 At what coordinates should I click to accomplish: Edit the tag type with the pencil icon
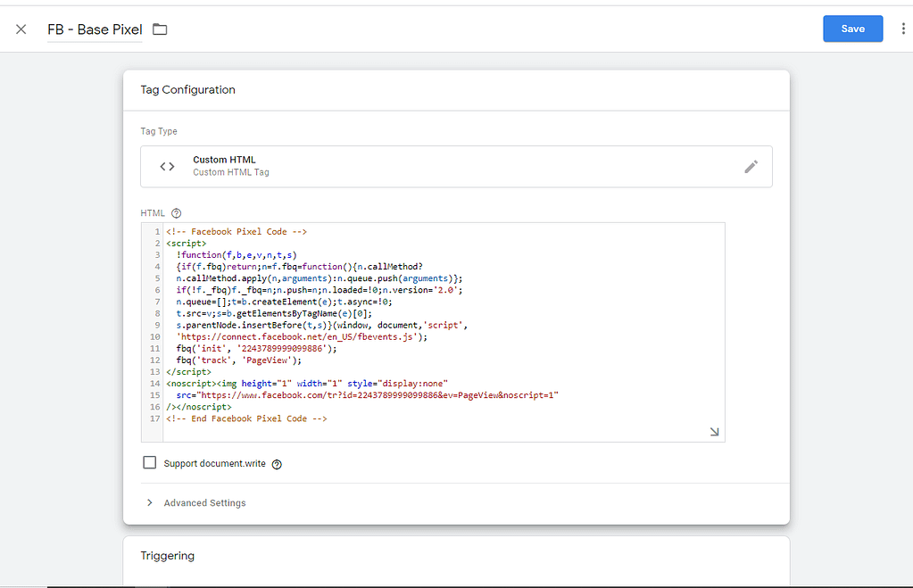click(x=751, y=167)
